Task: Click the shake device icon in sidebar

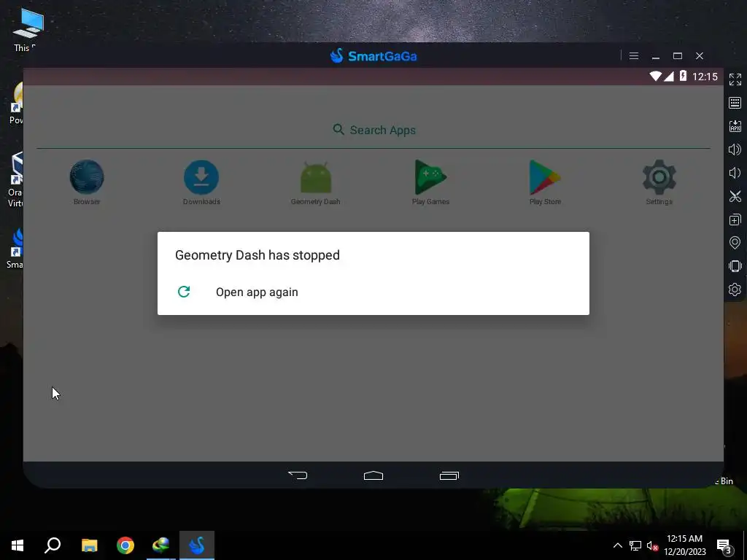Action: [x=735, y=266]
